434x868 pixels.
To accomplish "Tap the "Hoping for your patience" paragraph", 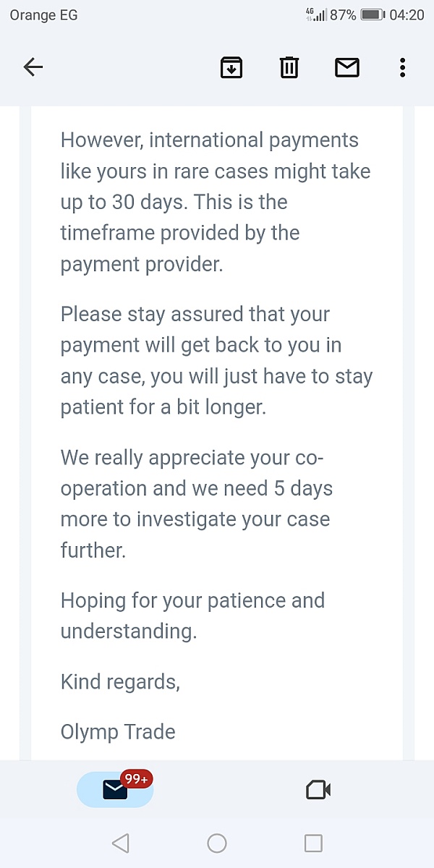I will coord(192,616).
